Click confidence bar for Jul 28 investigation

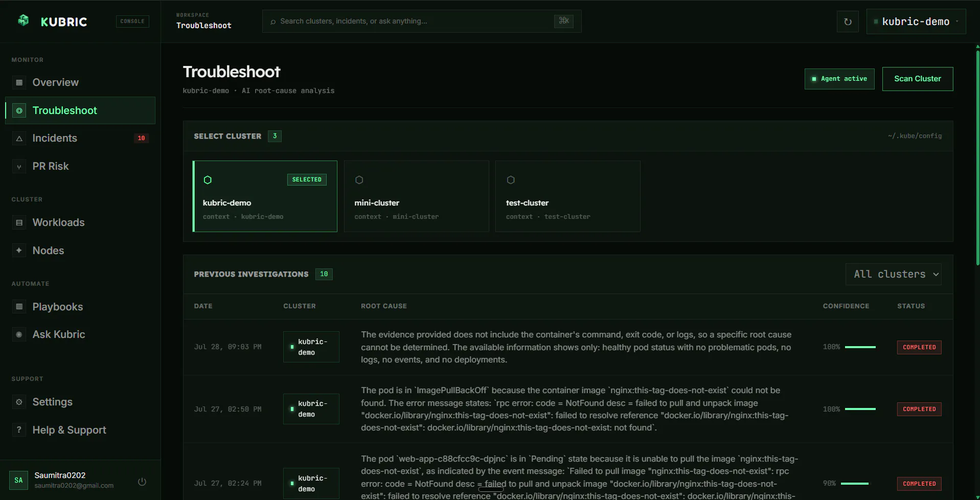coord(860,347)
